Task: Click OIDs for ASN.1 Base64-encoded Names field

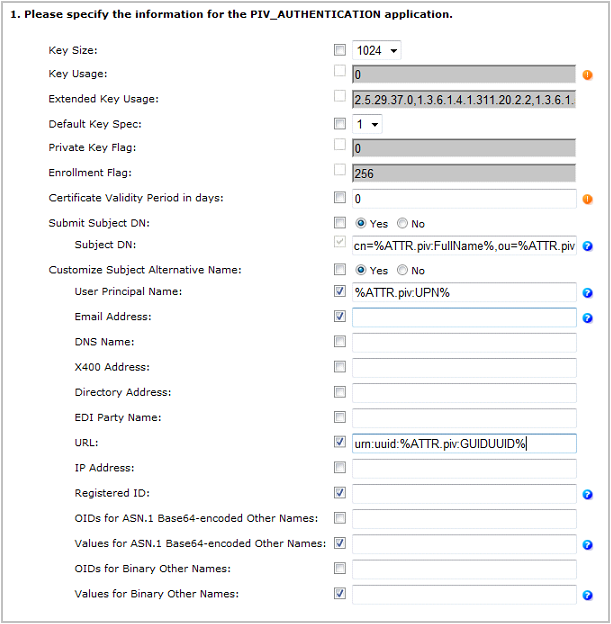Action: pyautogui.click(x=464, y=519)
